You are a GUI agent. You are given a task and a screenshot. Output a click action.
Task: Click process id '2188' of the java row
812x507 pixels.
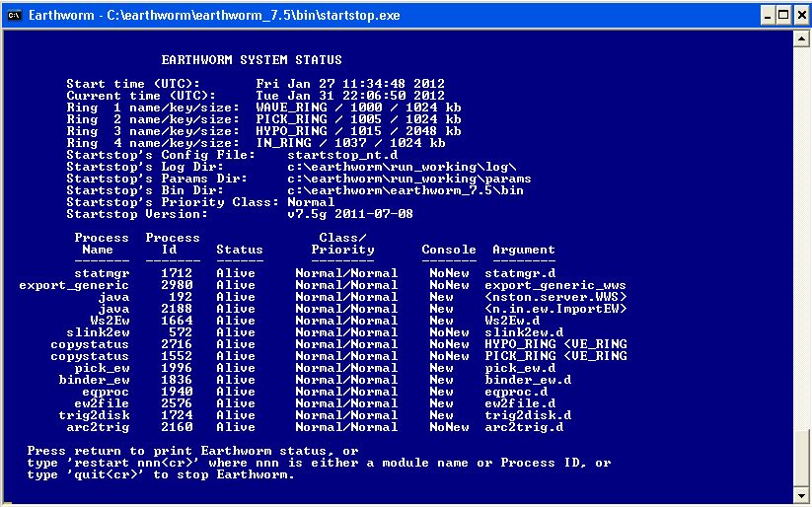click(x=177, y=309)
